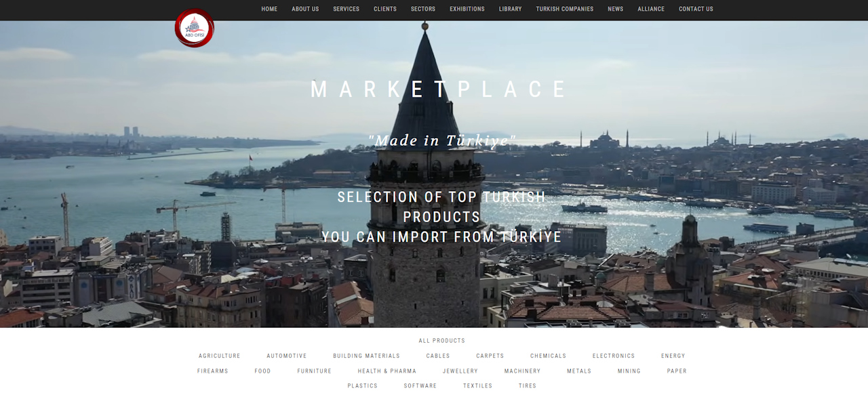Filter by the Electronics category
Screen dimensions: 868x393
[x=614, y=356]
